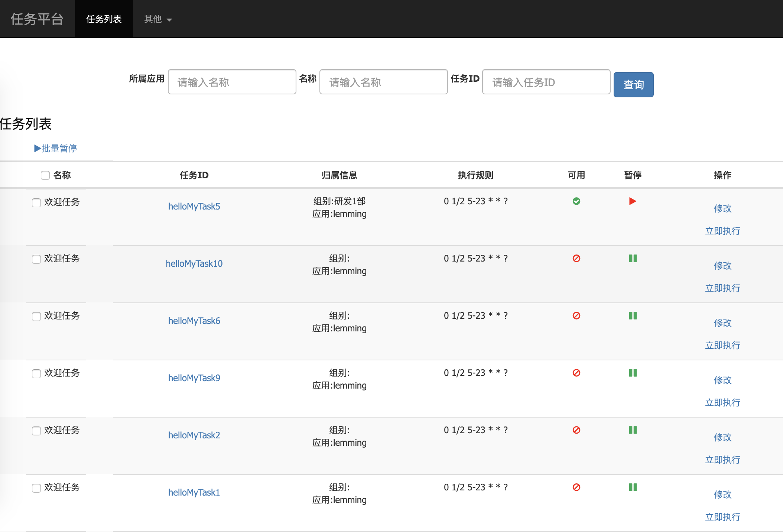Viewport: 783px width, 532px height.
Task: Click red disabled icon for helloMyTask10
Action: pyautogui.click(x=576, y=259)
